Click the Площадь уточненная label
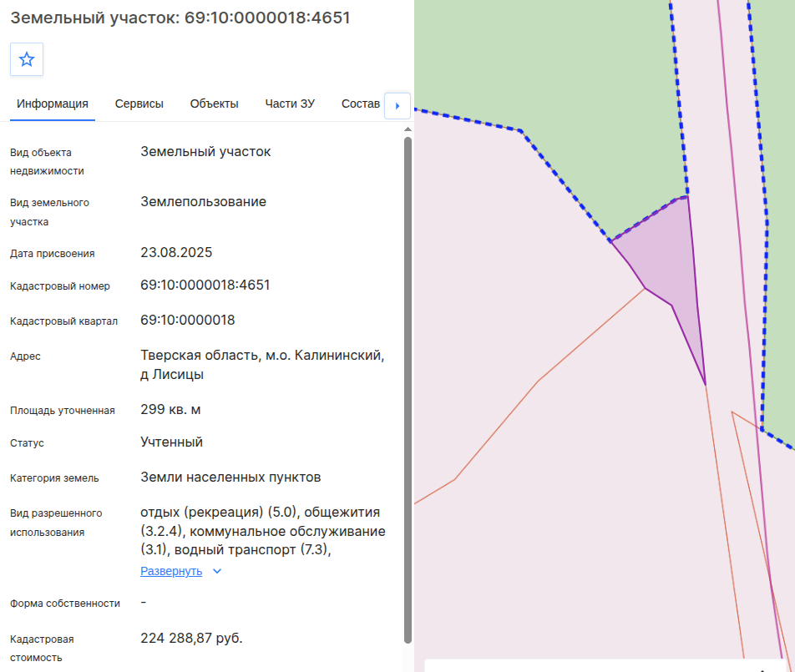This screenshot has width=795, height=672. (63, 411)
